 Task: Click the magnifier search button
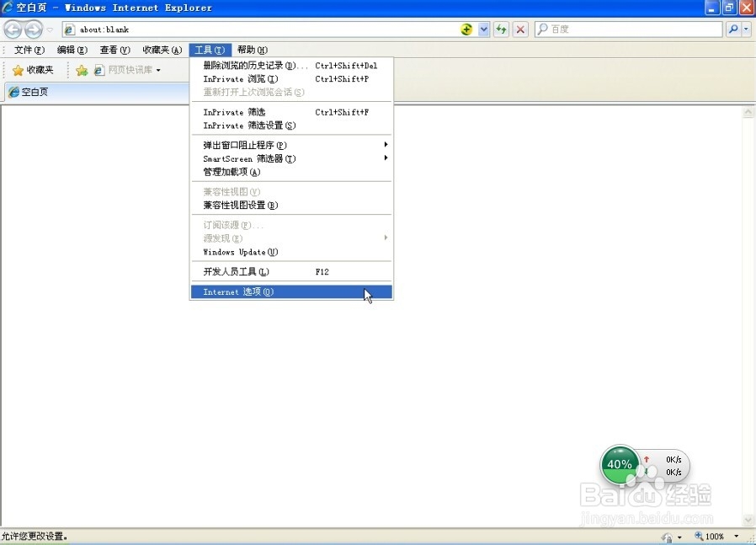point(733,29)
